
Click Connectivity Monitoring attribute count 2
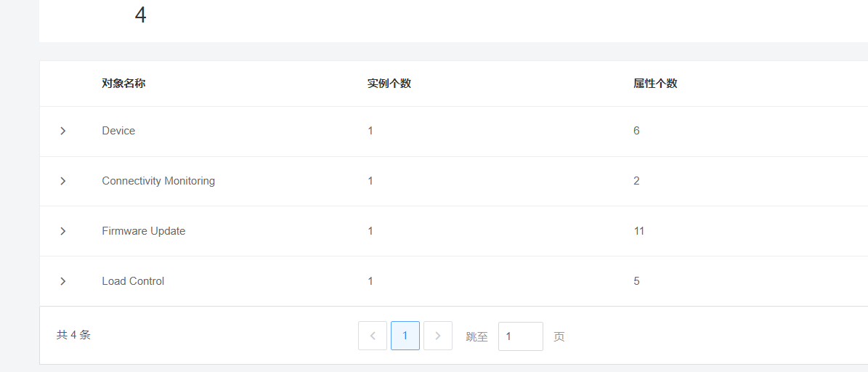coord(636,181)
